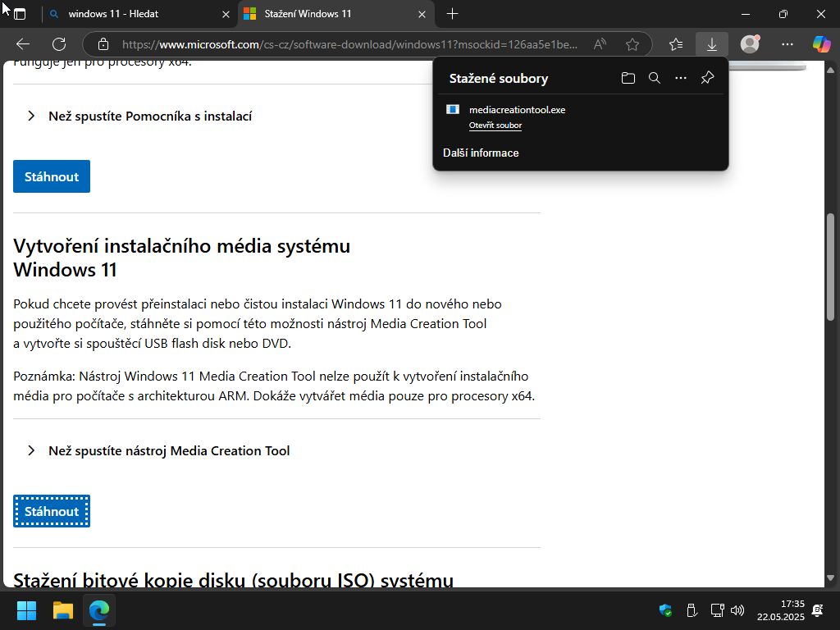Open Windows Start menu on taskbar

[x=26, y=610]
